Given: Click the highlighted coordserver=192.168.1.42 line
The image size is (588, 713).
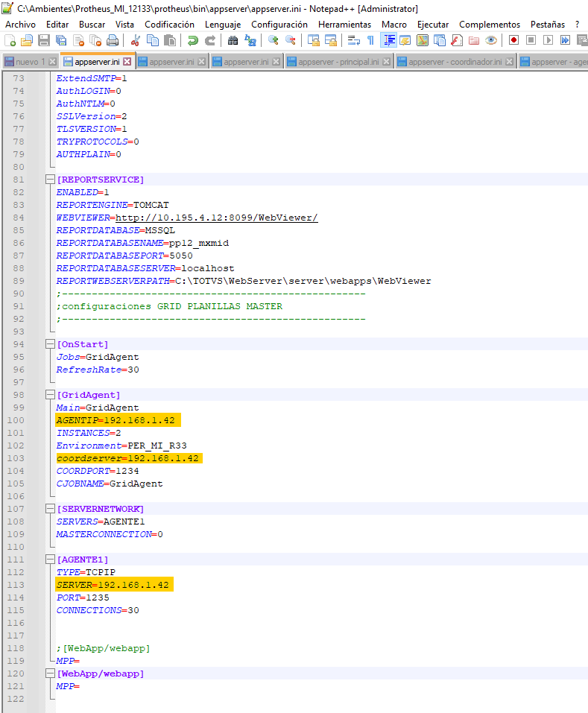Looking at the screenshot, I should [x=129, y=458].
